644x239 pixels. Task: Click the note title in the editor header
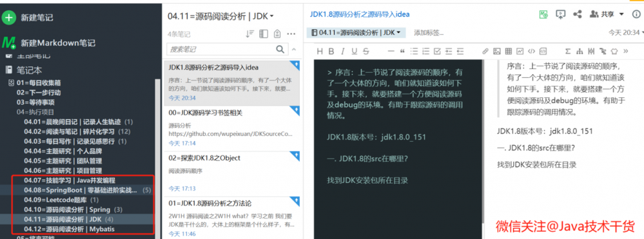359,14
